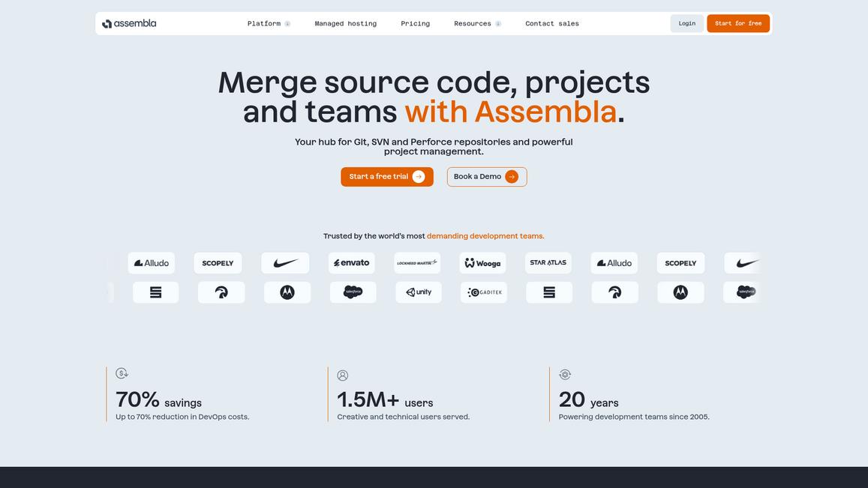Viewport: 868px width, 488px height.
Task: Click the user profile icon above 1.5M+
Action: [x=343, y=376]
